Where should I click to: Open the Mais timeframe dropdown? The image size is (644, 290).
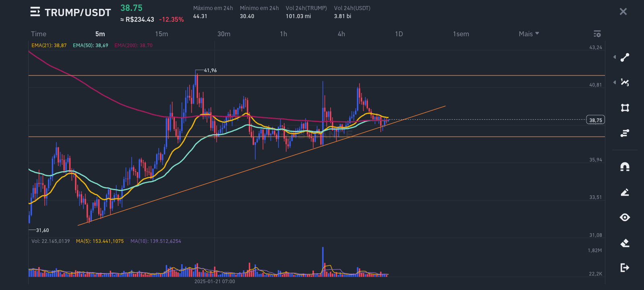coord(529,34)
